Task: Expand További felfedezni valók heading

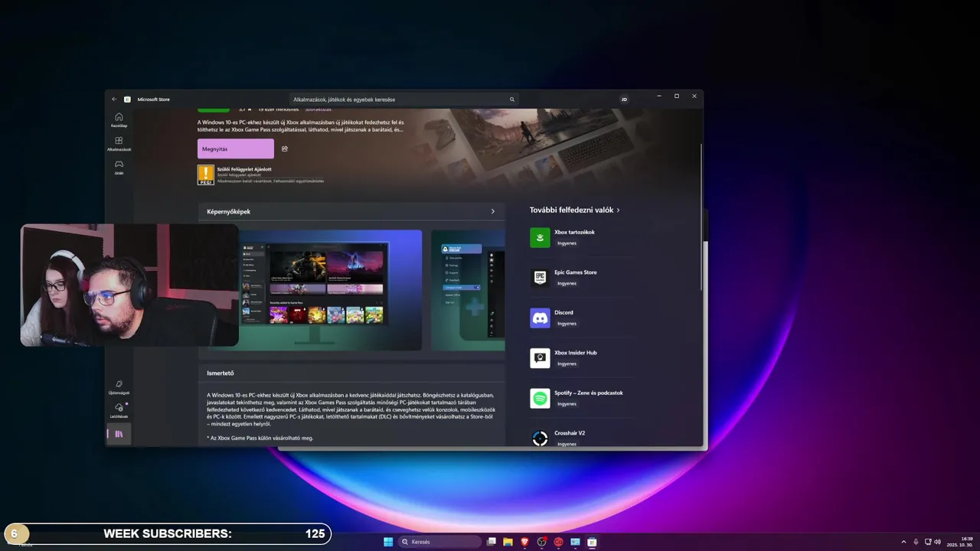Action: (x=575, y=210)
